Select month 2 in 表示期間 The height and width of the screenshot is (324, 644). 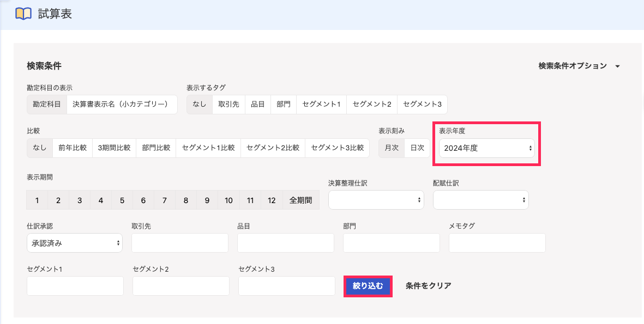[x=58, y=200]
